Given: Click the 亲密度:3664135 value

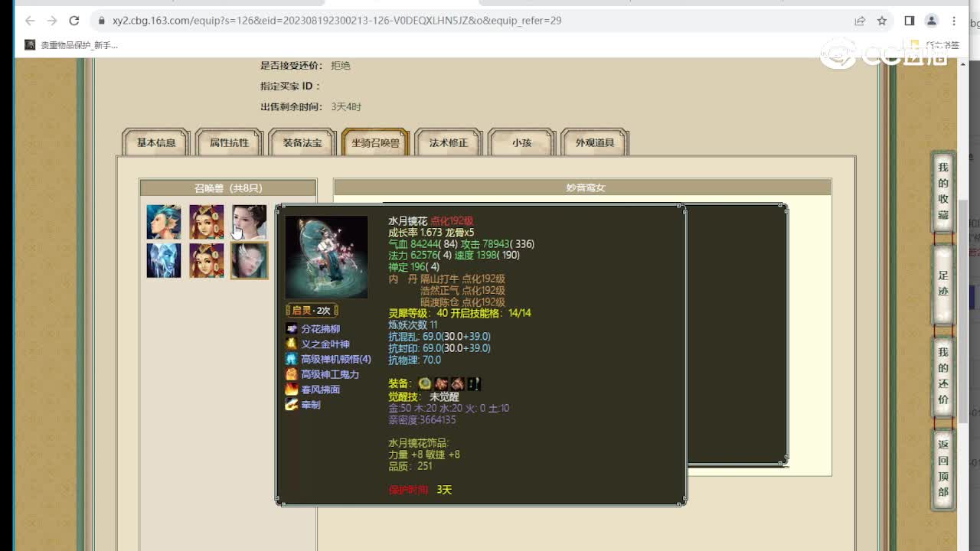Looking at the screenshot, I should (422, 419).
